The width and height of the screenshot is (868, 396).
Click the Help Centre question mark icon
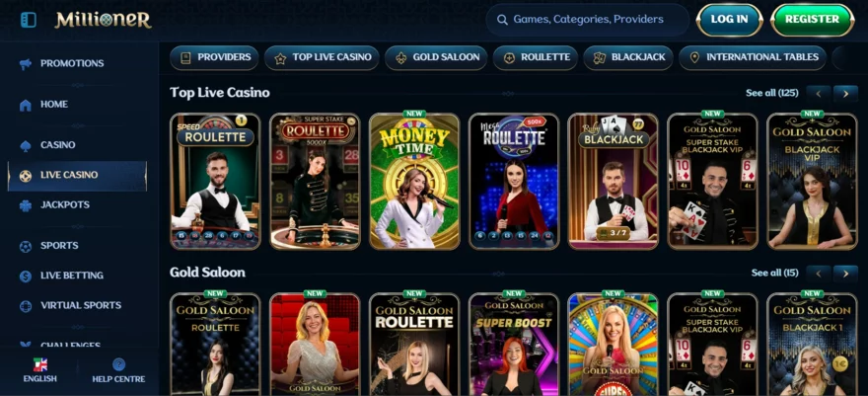[118, 364]
